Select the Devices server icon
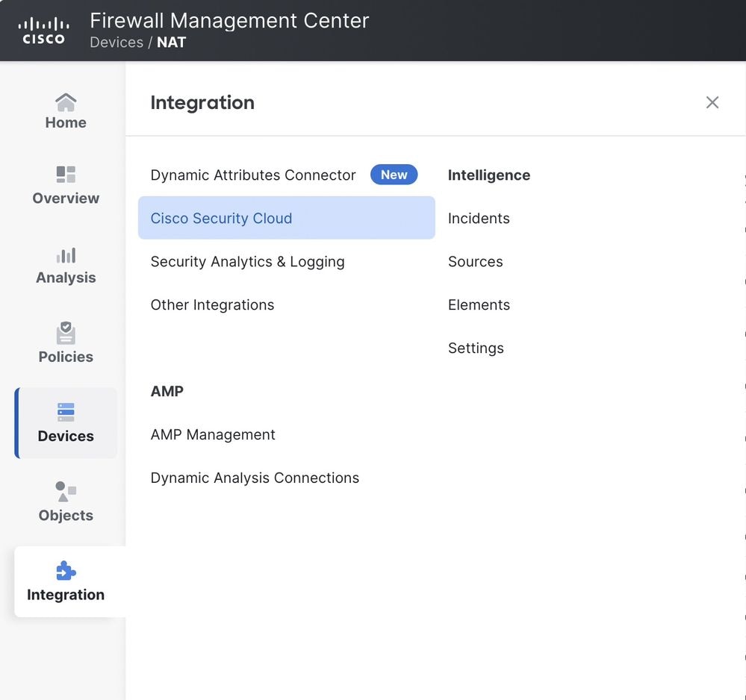 66,412
